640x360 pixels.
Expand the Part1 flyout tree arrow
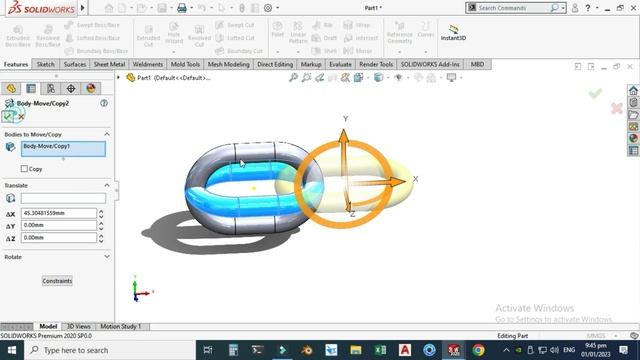[118, 77]
